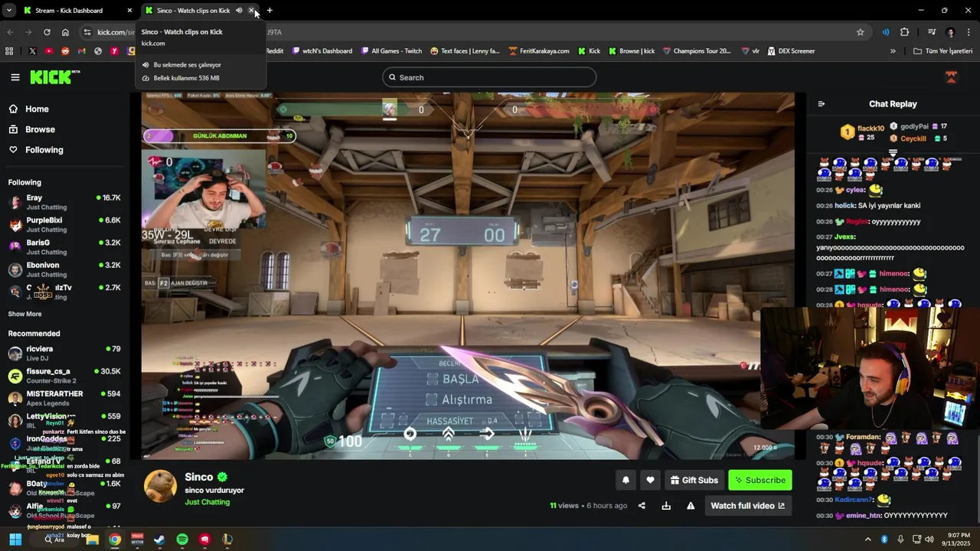Open followed channel PurpleBixi
This screenshot has height=551, width=980.
(x=64, y=224)
